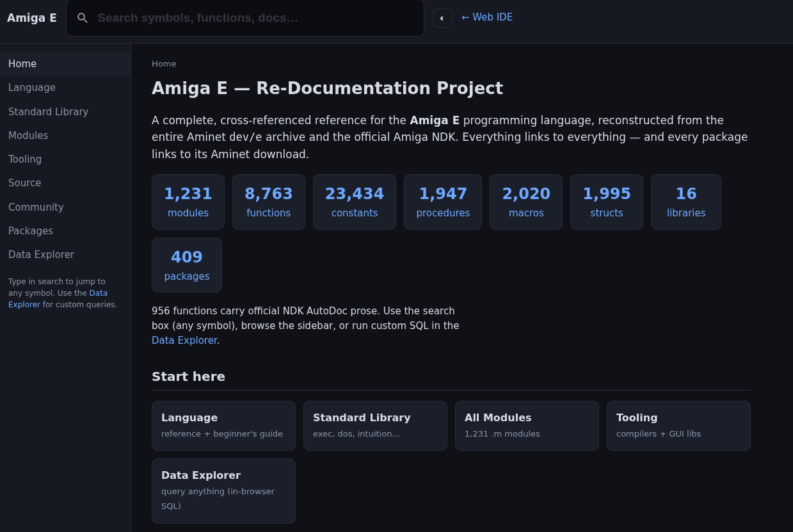The image size is (793, 532).
Task: Open Standard Library in the sidebar
Action: (x=65, y=112)
